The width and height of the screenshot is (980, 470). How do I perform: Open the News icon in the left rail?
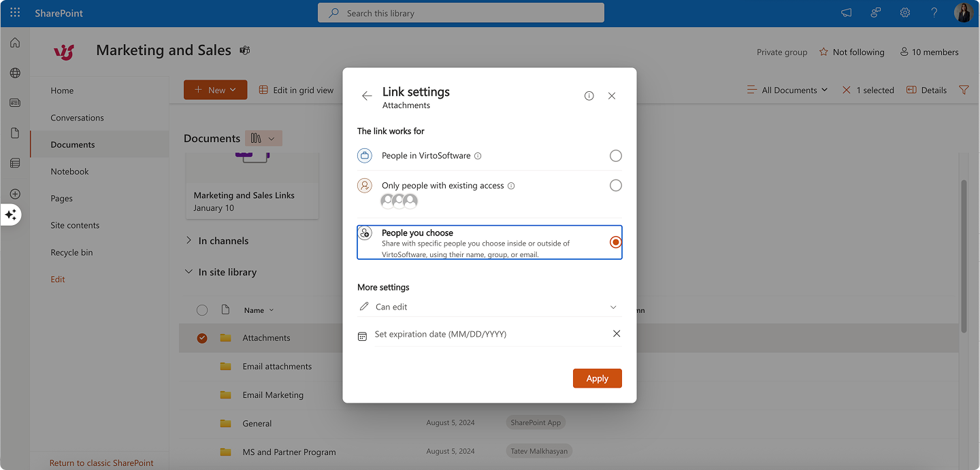14,102
